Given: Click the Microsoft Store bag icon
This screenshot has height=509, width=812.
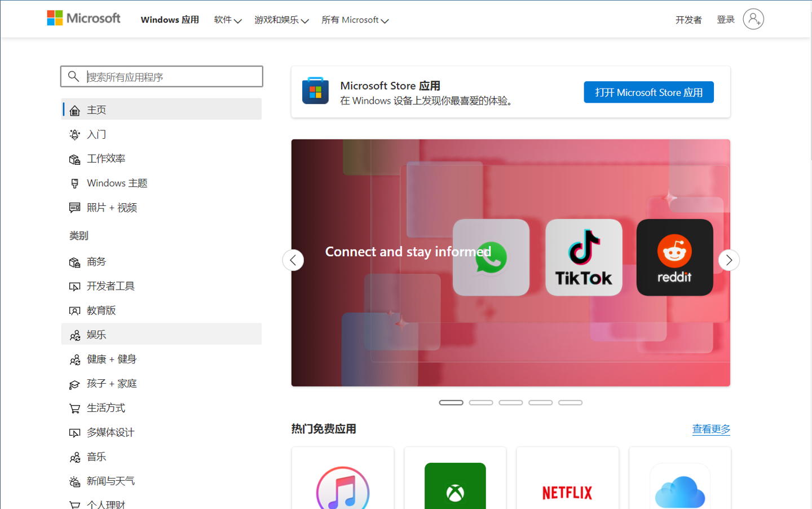Looking at the screenshot, I should pos(315,91).
